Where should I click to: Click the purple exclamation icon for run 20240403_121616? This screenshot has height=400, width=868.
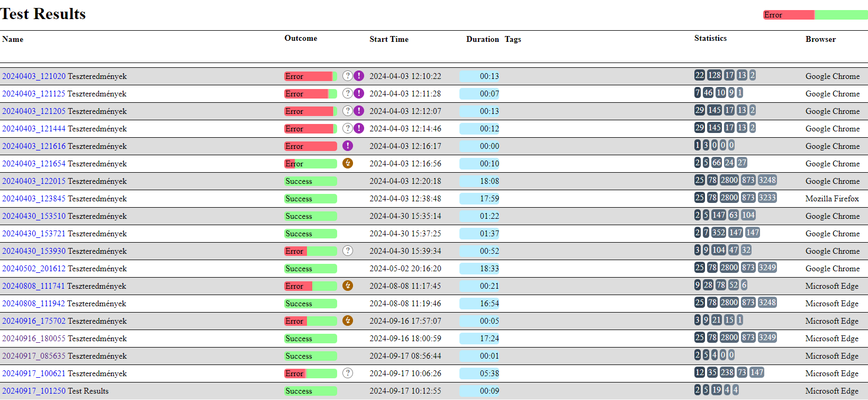(348, 146)
